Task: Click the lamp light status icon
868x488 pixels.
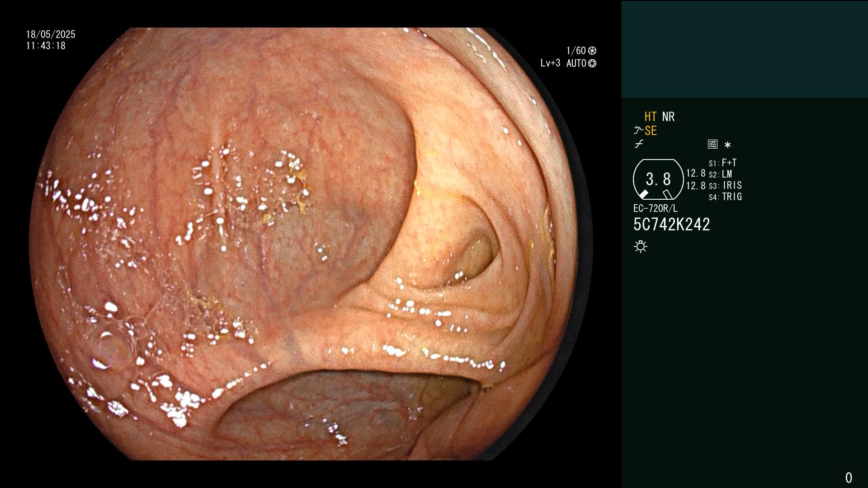Action: [x=641, y=247]
